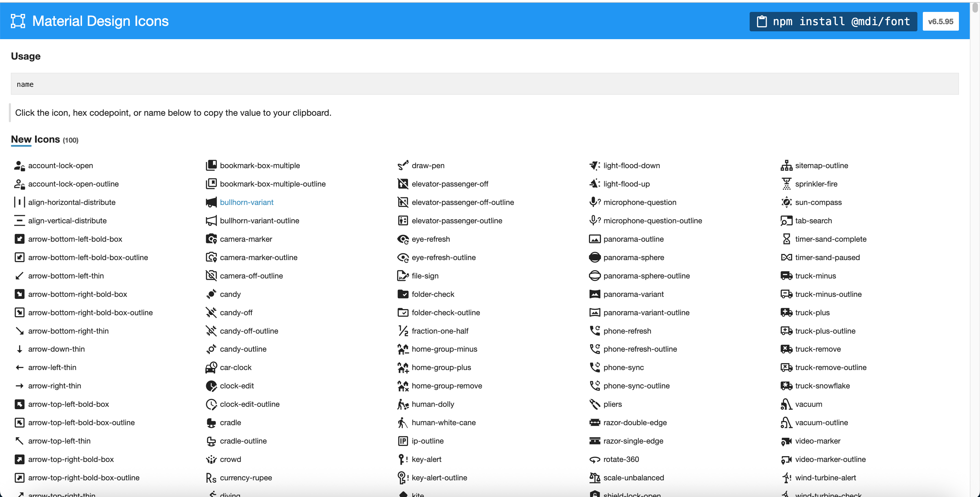
Task: Click the panorama-sphere icon
Action: point(594,258)
